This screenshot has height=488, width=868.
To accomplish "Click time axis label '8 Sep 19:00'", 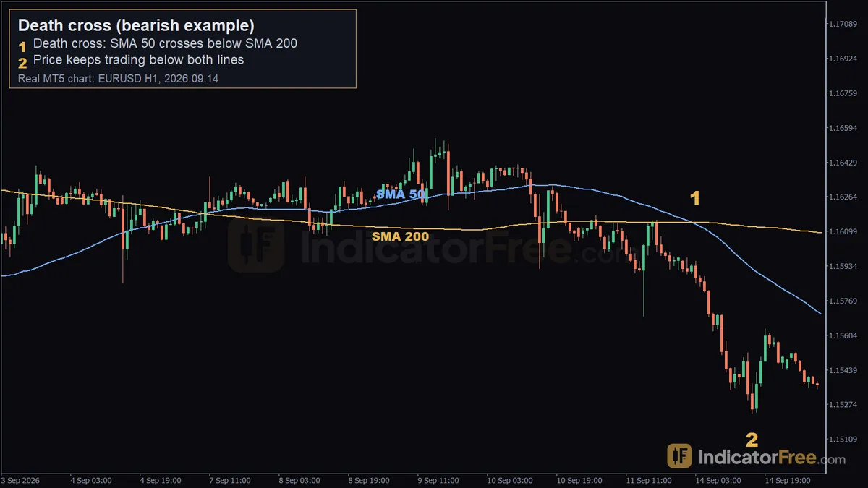I will [369, 480].
